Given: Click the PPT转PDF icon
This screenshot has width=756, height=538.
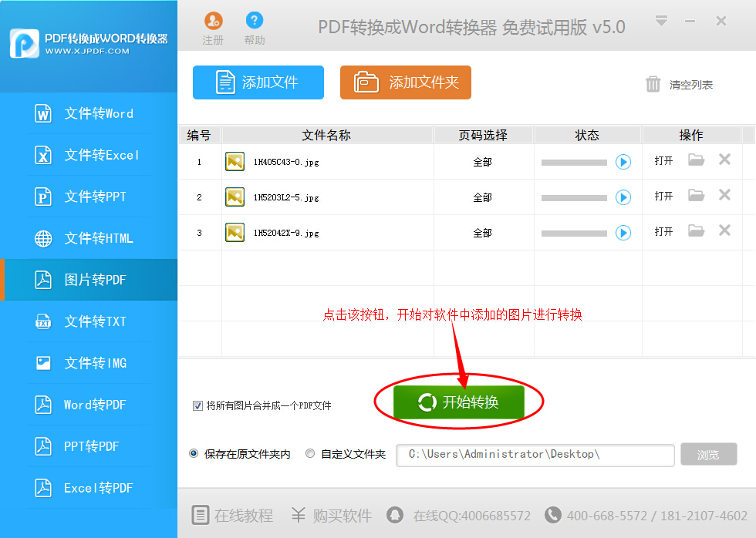Looking at the screenshot, I should pyautogui.click(x=43, y=446).
